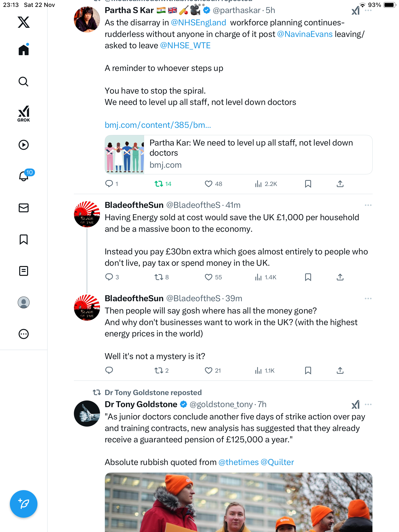
Task: Open more options on BladeoftheSun's 41m post
Action: [x=368, y=205]
